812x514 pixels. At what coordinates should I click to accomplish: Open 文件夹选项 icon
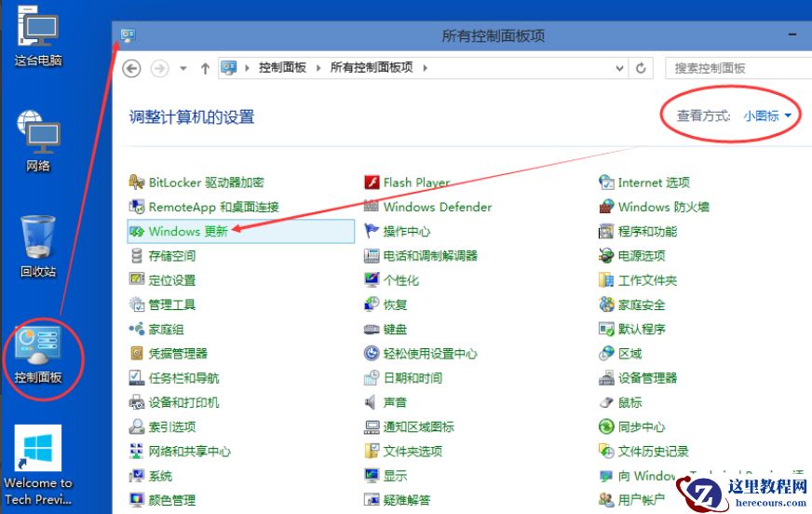point(372,451)
